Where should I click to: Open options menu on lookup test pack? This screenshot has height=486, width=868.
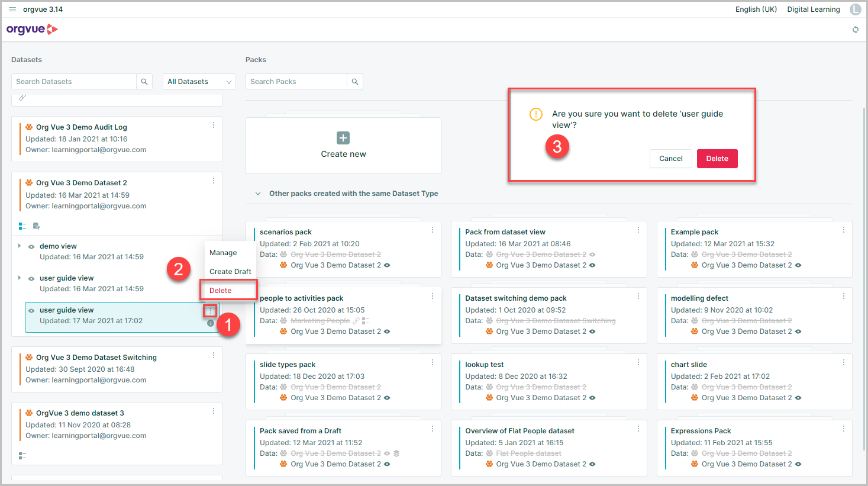point(638,362)
